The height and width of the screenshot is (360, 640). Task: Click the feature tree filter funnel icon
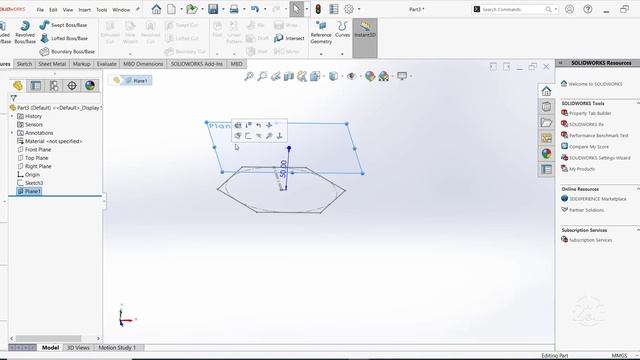[13, 98]
